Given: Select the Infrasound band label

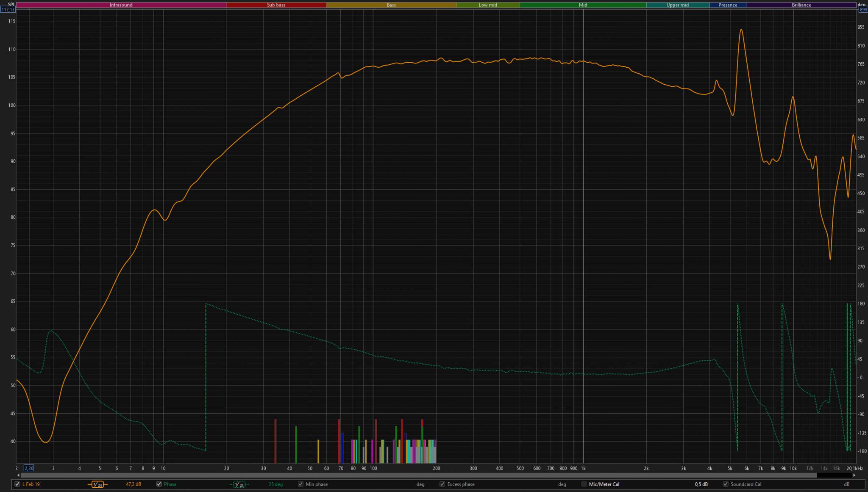Looking at the screenshot, I should 121,5.
